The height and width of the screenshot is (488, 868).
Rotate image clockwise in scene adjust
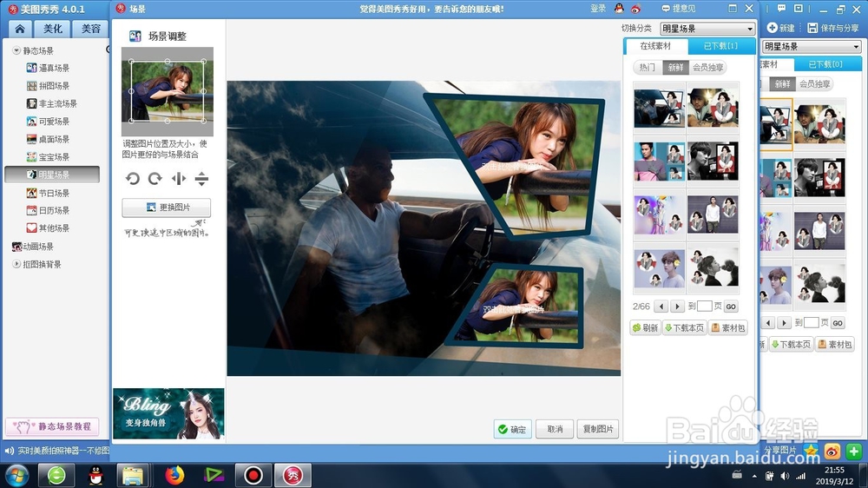[x=155, y=178]
